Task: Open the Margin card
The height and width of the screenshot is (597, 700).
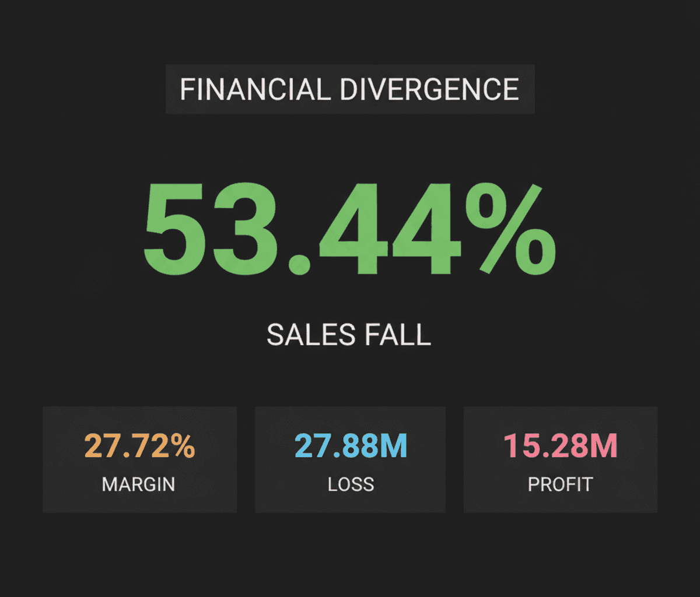Action: pyautogui.click(x=140, y=459)
